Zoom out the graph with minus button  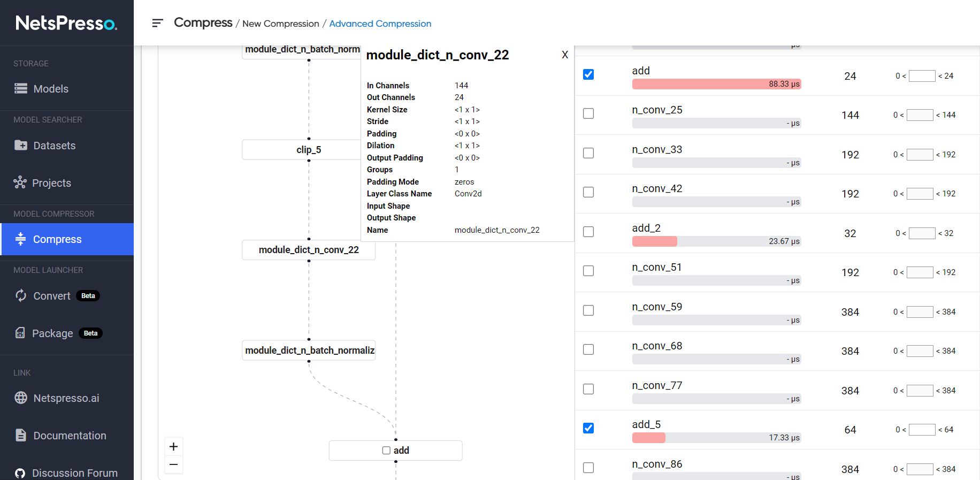(174, 464)
